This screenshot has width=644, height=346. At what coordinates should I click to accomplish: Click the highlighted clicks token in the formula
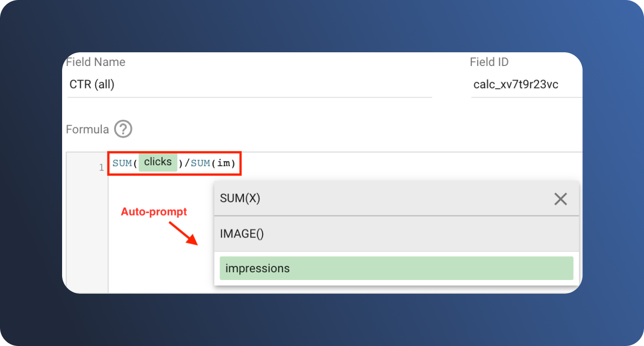pos(157,162)
